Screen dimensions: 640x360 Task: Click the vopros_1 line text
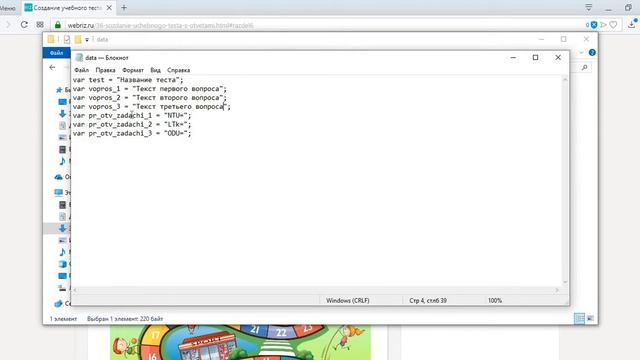click(x=149, y=89)
